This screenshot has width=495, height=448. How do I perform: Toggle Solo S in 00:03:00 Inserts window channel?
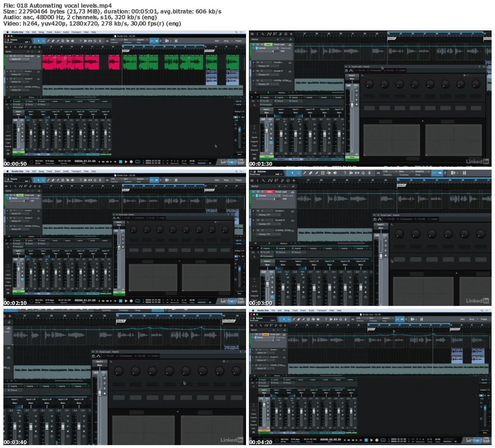click(386, 246)
